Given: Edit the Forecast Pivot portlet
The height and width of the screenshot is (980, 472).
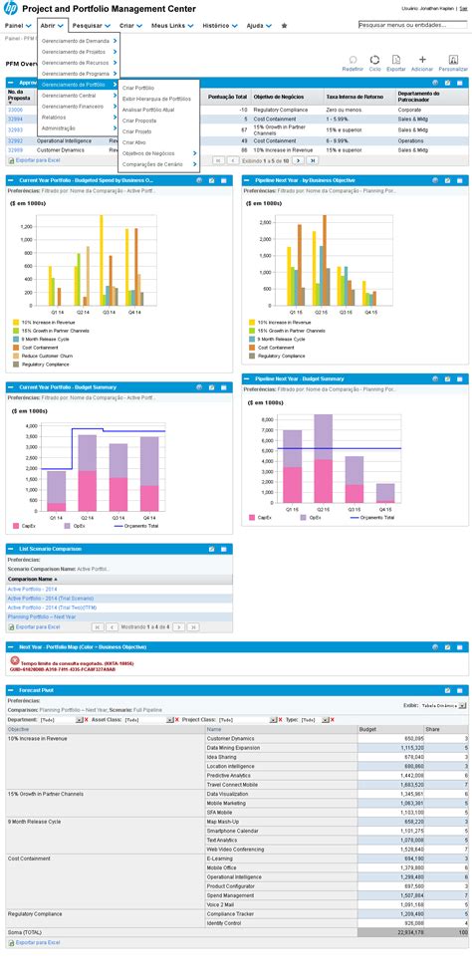Looking at the screenshot, I should [448, 690].
